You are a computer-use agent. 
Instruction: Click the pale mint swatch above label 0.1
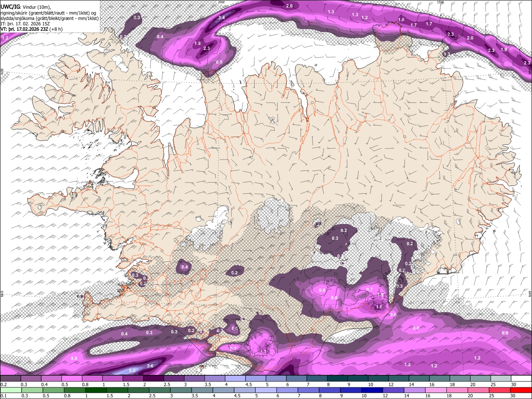point(11,390)
